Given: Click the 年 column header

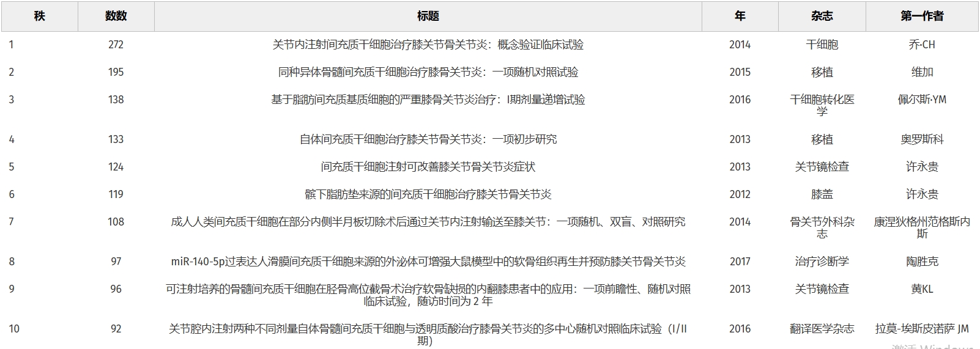Looking at the screenshot, I should (740, 17).
